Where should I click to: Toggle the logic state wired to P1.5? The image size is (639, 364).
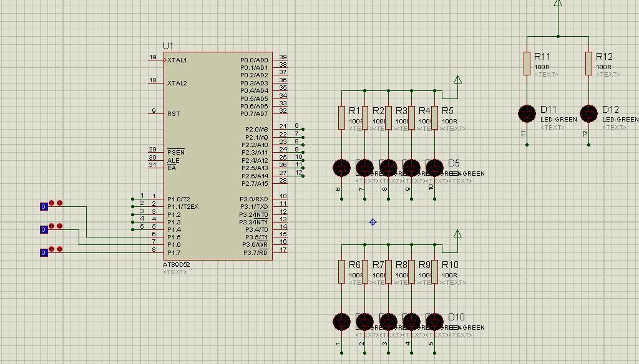(44, 206)
